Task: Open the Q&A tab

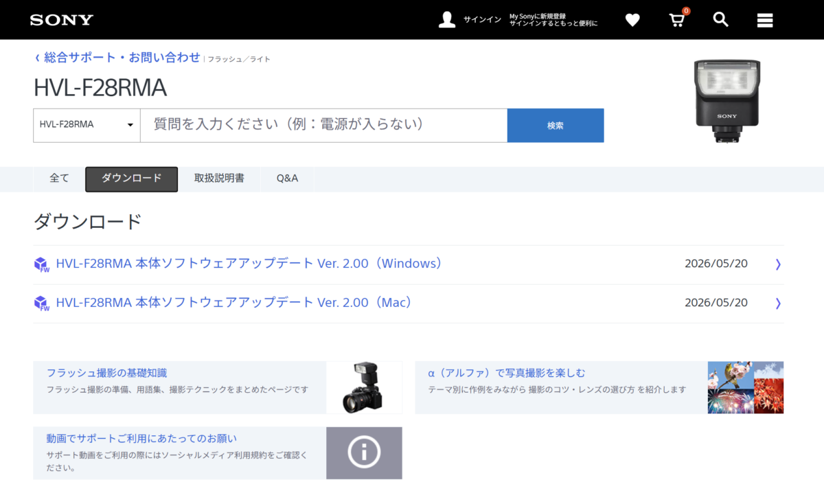Action: point(287,179)
